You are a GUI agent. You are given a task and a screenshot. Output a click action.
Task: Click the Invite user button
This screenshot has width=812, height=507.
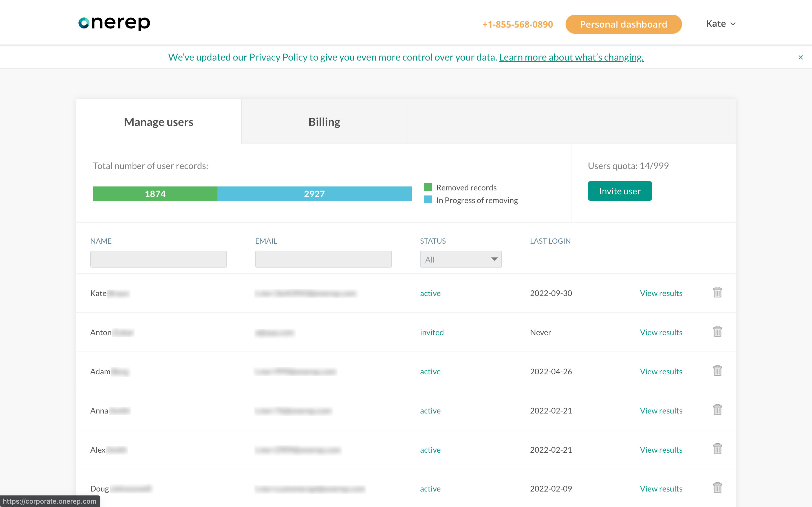(x=619, y=191)
